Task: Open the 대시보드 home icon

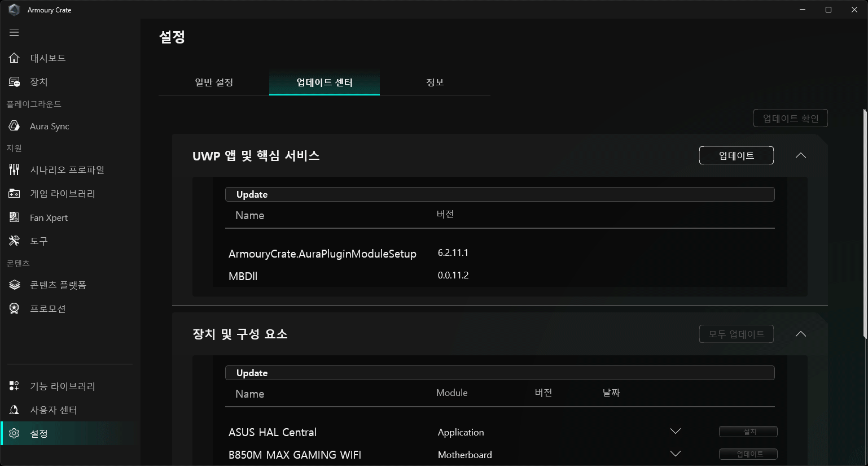Action: coord(14,58)
